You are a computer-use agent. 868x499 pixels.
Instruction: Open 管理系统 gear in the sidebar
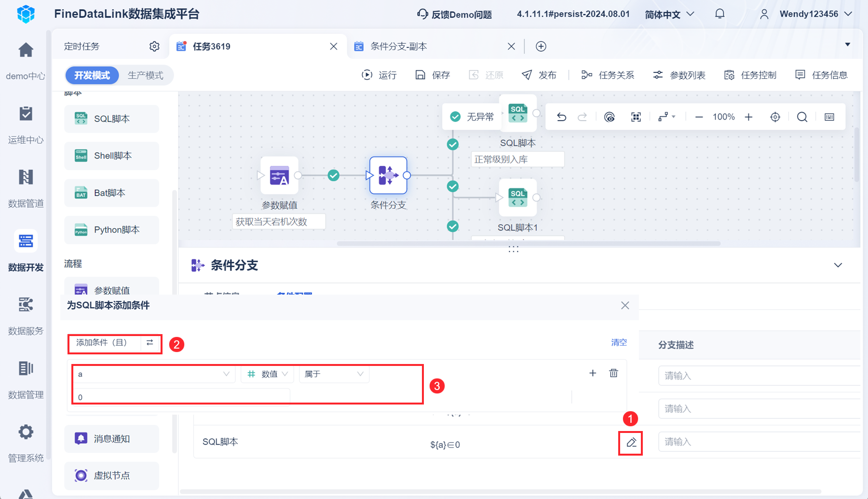26,432
